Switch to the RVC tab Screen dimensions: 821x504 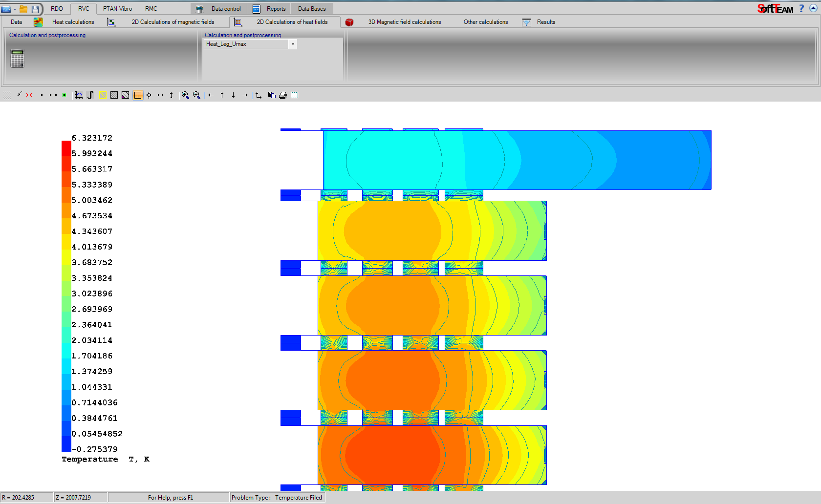(84, 9)
